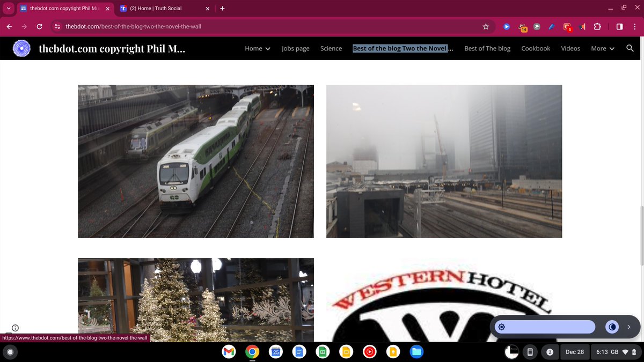View site information icon in address bar
644x362 pixels.
(57, 26)
